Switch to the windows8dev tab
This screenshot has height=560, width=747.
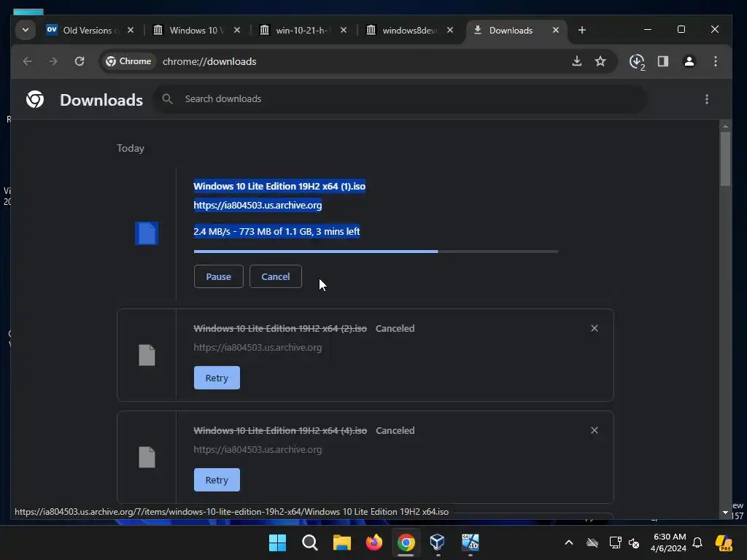(410, 30)
